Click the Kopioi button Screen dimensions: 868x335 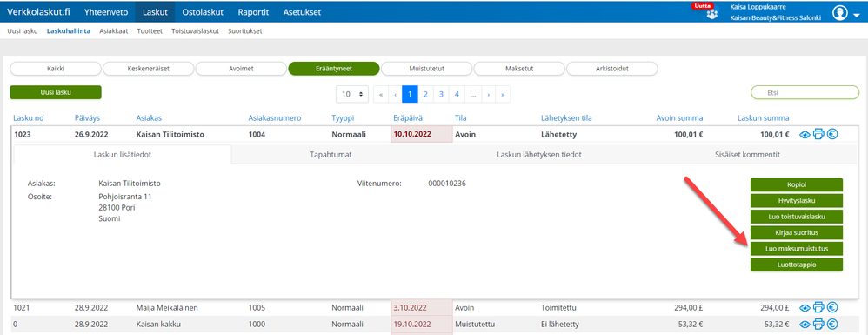point(797,184)
